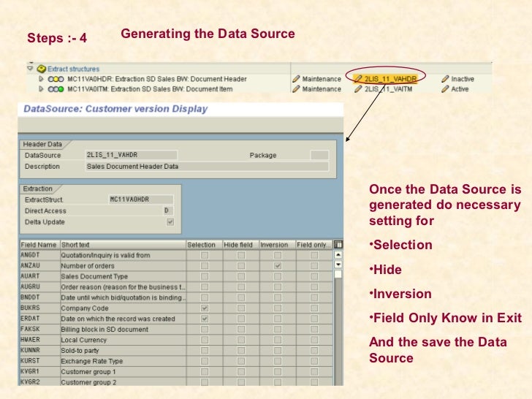Viewport: 532px width, 399px height.
Task: Open the 2LIS_11_VAHDR DataSource link
Action: (390, 79)
